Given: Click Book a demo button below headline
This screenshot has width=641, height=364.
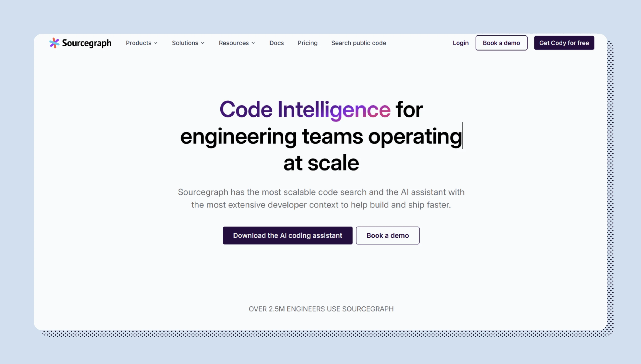Looking at the screenshot, I should 388,236.
